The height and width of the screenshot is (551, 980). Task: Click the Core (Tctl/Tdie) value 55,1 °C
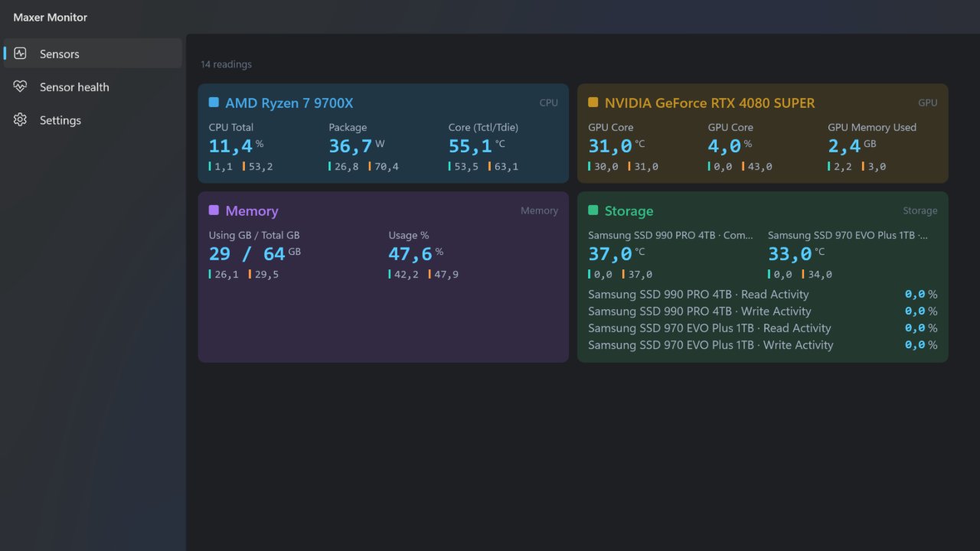[477, 145]
